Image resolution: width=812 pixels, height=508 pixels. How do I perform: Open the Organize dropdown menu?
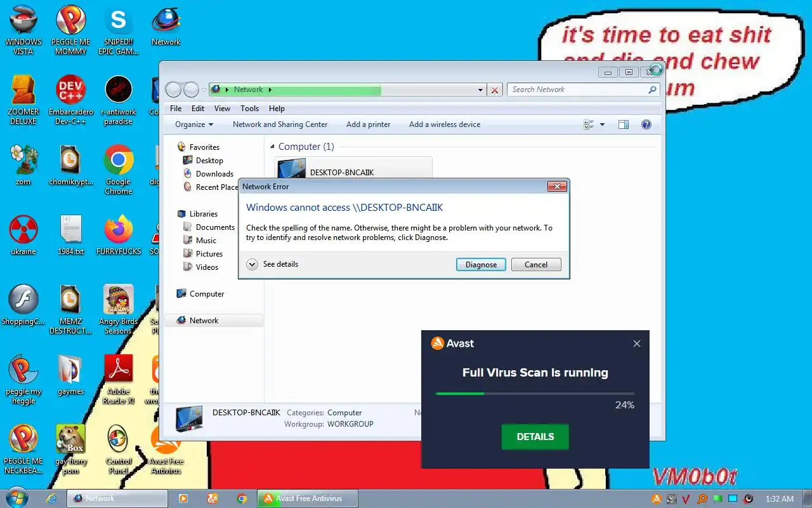click(x=194, y=124)
